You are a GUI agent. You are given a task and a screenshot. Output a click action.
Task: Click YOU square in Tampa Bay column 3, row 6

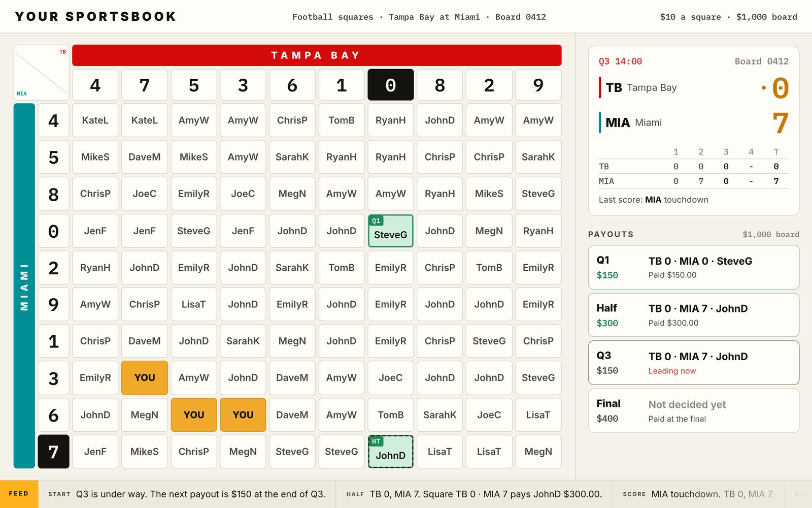click(243, 415)
